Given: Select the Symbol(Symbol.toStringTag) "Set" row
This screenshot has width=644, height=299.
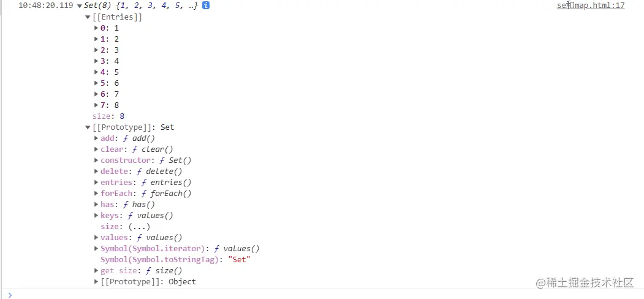Looking at the screenshot, I should pos(175,260).
